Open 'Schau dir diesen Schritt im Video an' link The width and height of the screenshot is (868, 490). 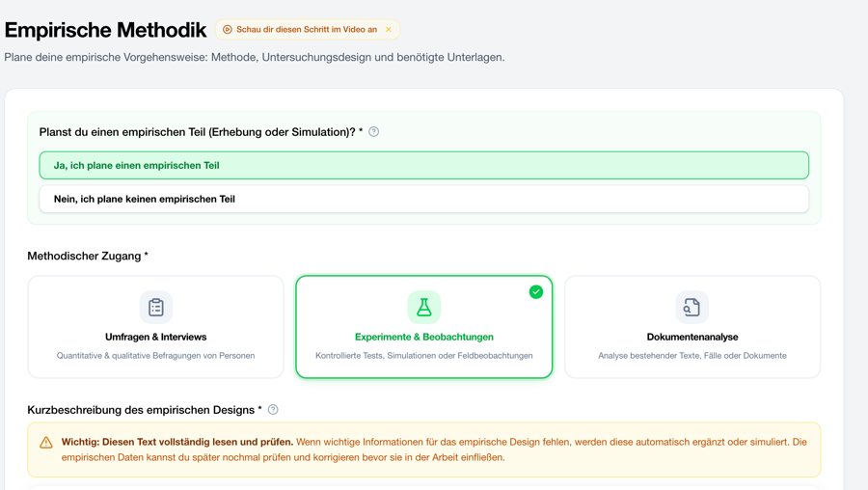click(307, 29)
